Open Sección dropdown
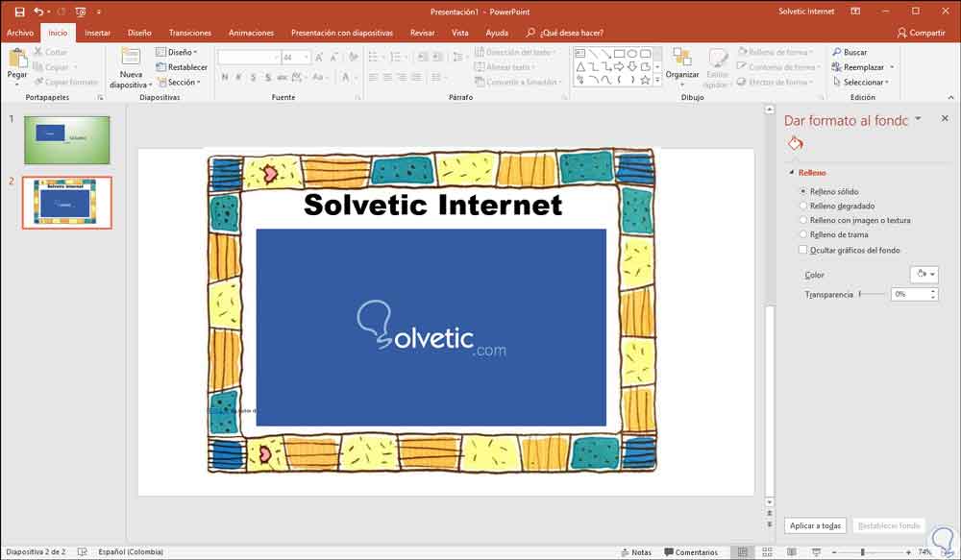 click(179, 82)
